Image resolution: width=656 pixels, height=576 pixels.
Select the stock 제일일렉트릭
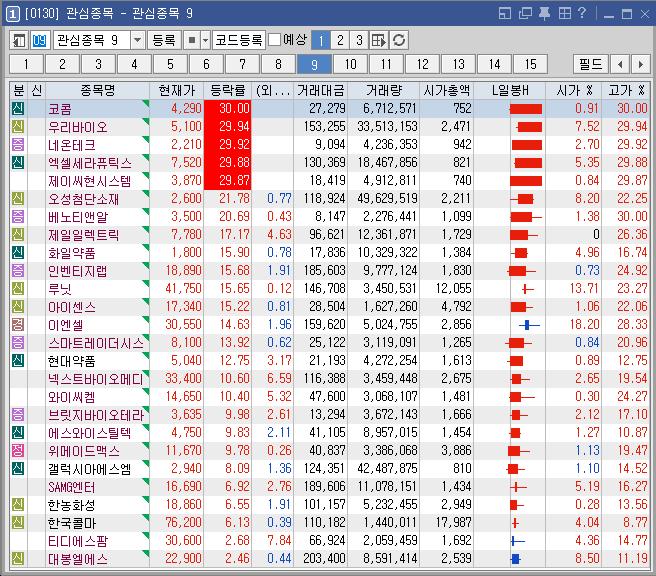pos(83,235)
